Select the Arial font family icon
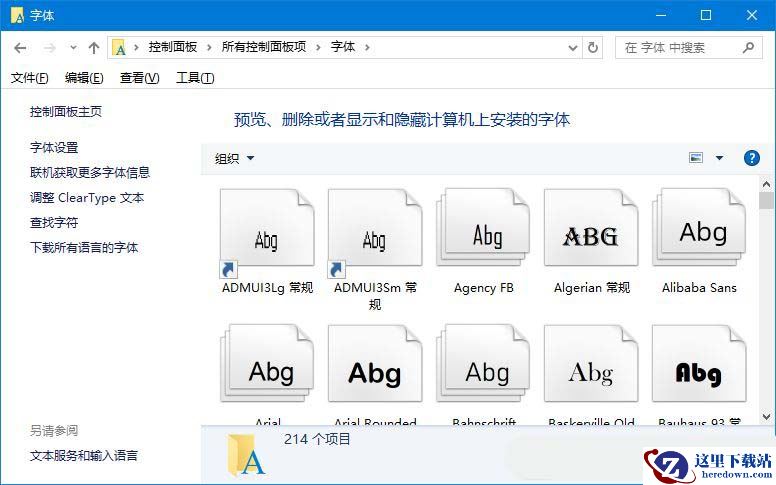Screen dimensions: 776x485 click(267, 364)
